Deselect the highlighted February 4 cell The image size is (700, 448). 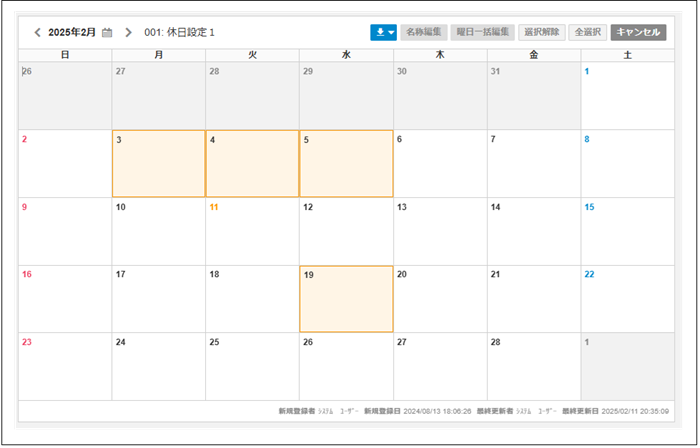point(252,164)
